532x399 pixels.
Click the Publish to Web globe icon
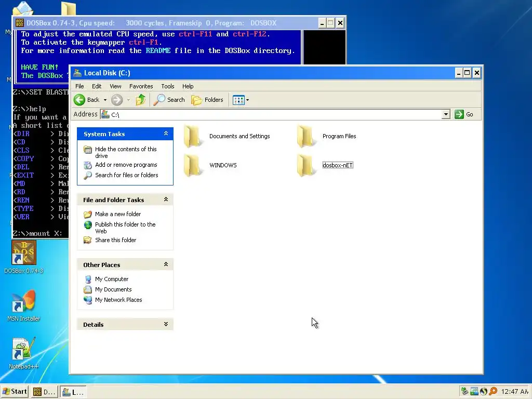tap(87, 224)
